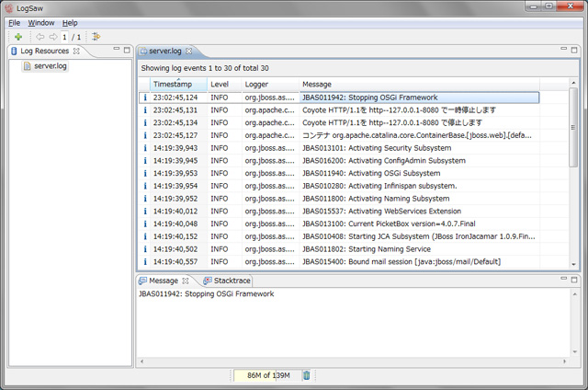Select row 'Starting Naming Service'

coord(339,249)
